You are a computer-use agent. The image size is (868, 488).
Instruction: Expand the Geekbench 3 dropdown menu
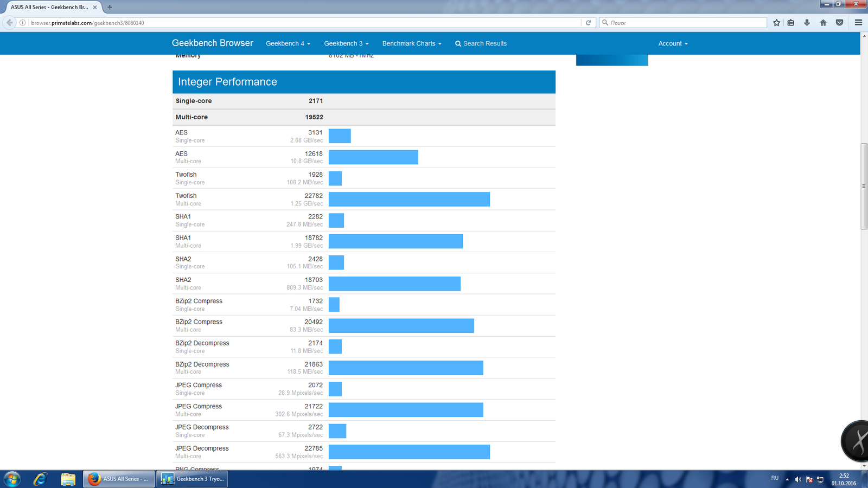point(346,43)
